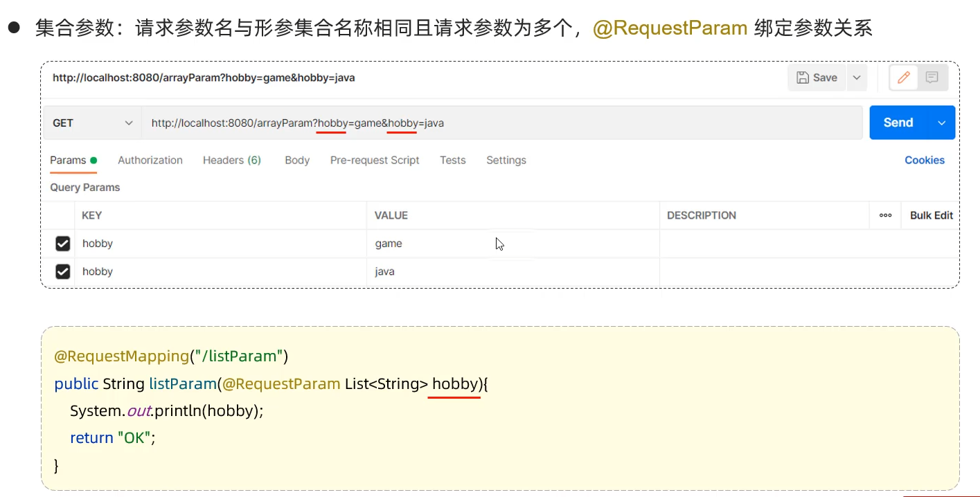Open the Cookies link
The image size is (980, 497).
tap(924, 160)
